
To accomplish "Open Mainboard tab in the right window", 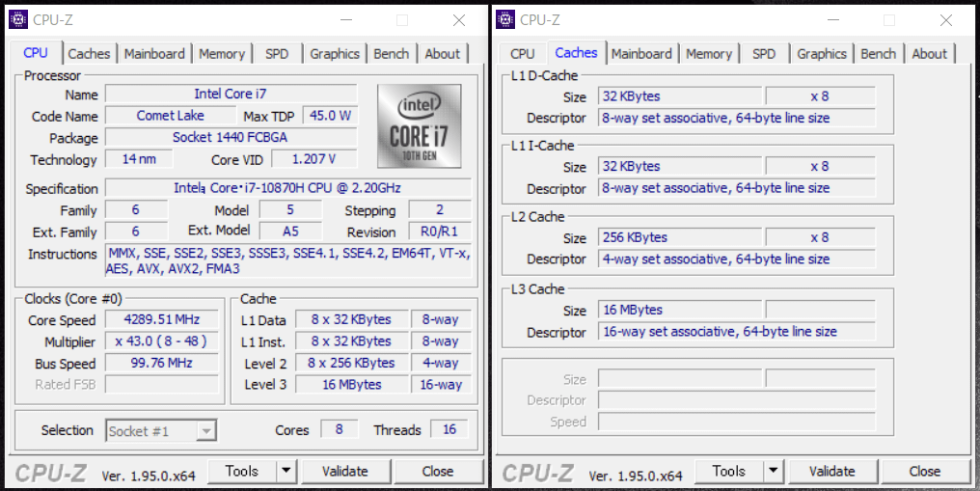I will [641, 54].
